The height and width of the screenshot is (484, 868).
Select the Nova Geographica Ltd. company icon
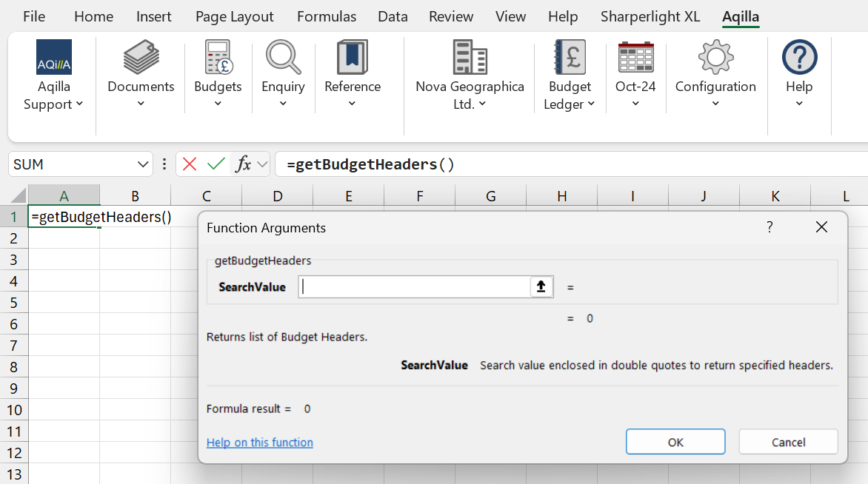coord(470,58)
